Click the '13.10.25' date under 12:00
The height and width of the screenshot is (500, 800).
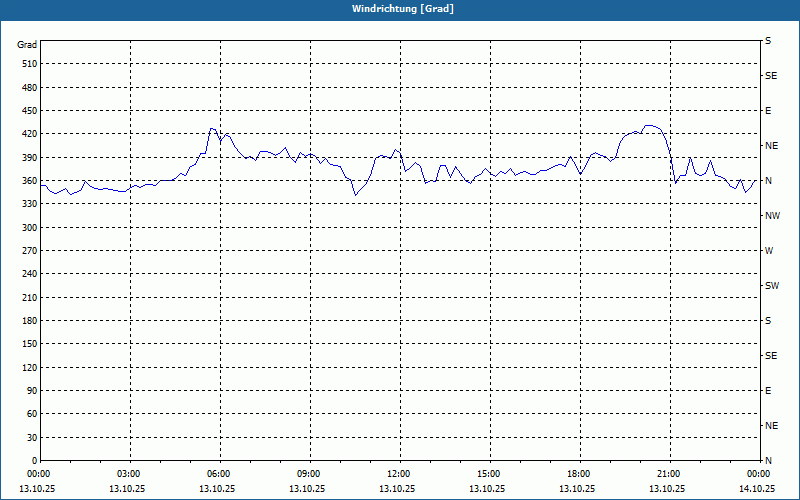pos(397,489)
